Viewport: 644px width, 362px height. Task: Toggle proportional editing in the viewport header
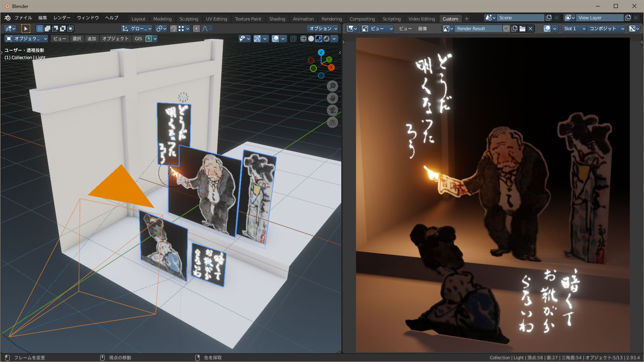coord(196,29)
